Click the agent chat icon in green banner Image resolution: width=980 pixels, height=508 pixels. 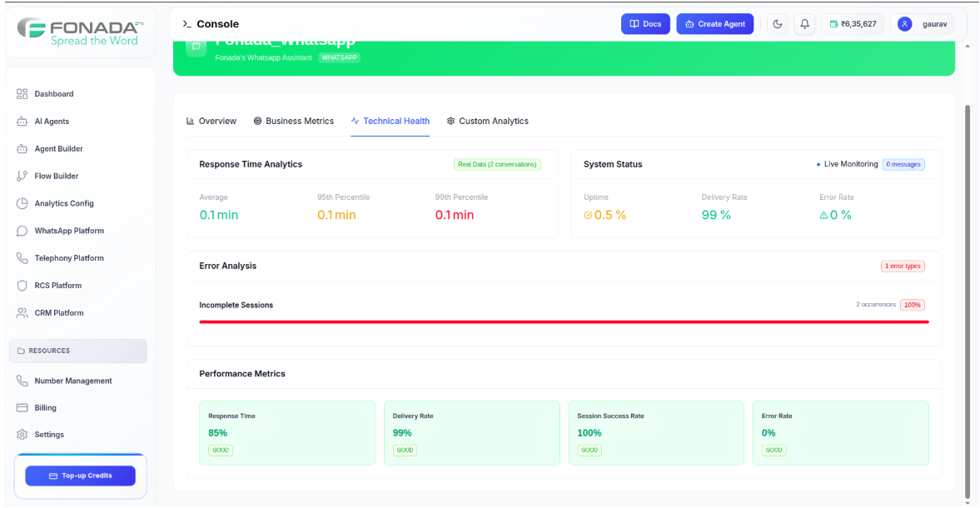pyautogui.click(x=196, y=47)
